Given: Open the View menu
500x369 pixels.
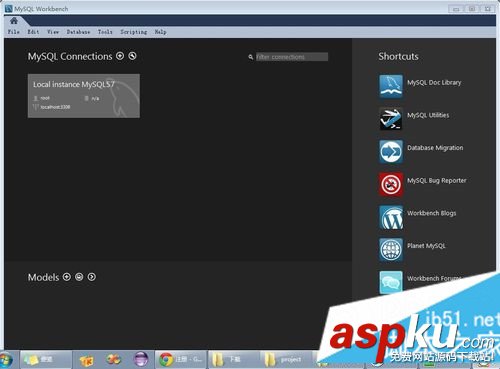Looking at the screenshot, I should pyautogui.click(x=53, y=32).
